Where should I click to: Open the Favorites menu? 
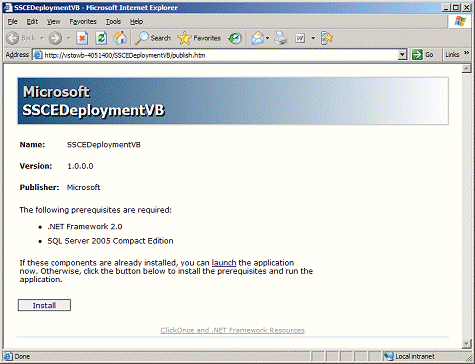(x=83, y=22)
